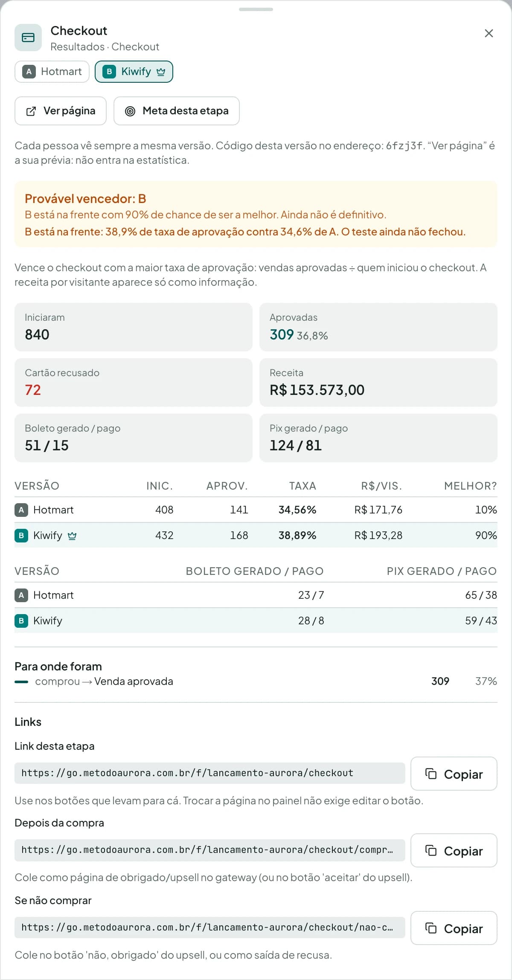The width and height of the screenshot is (512, 980).
Task: Copy the Depois da compra link
Action: tap(454, 850)
